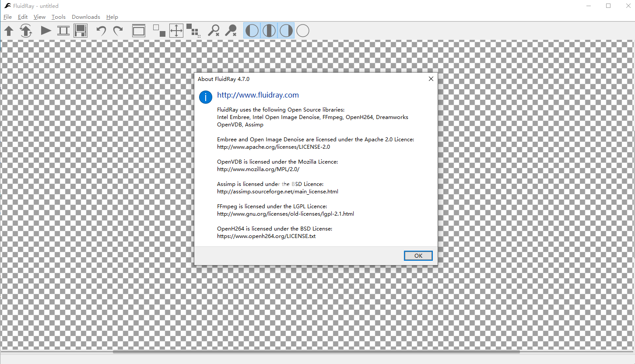Click the upload arrow toolbar icon

coord(9,31)
